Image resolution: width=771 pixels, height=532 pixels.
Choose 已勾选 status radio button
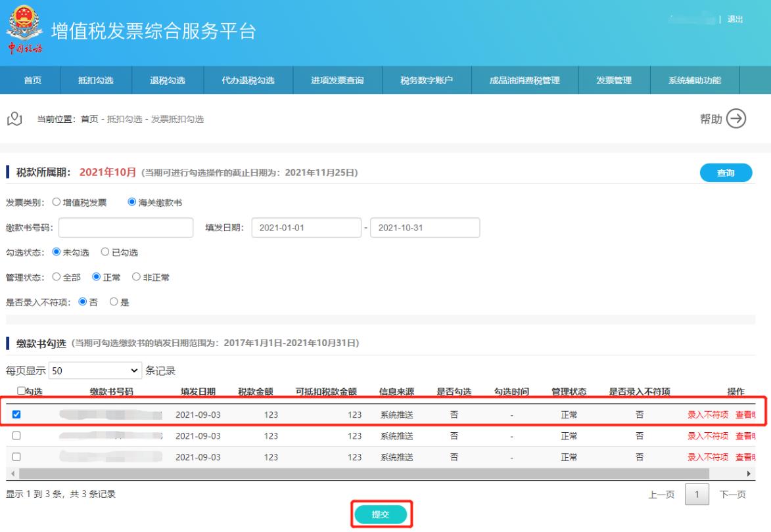tap(105, 252)
